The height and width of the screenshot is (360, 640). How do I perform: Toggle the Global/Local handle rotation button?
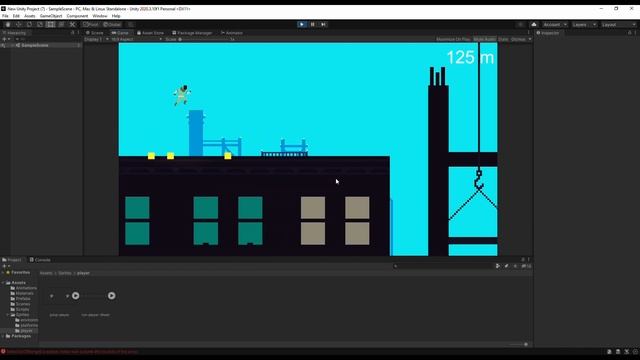(111, 24)
